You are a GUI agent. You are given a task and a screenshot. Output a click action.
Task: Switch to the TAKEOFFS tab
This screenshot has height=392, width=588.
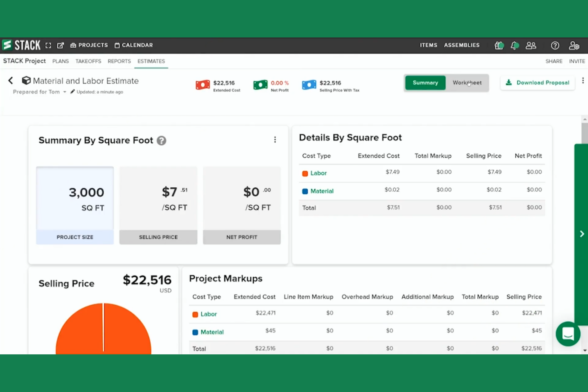[x=88, y=61]
